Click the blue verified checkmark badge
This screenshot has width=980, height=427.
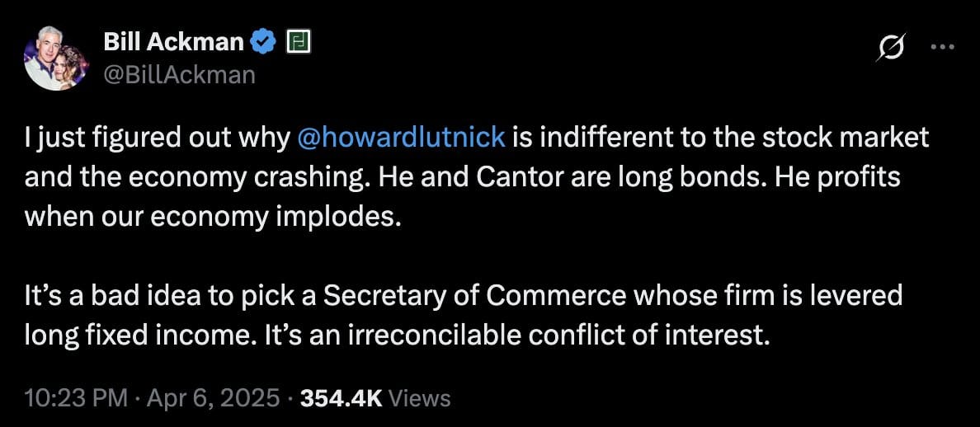click(263, 42)
